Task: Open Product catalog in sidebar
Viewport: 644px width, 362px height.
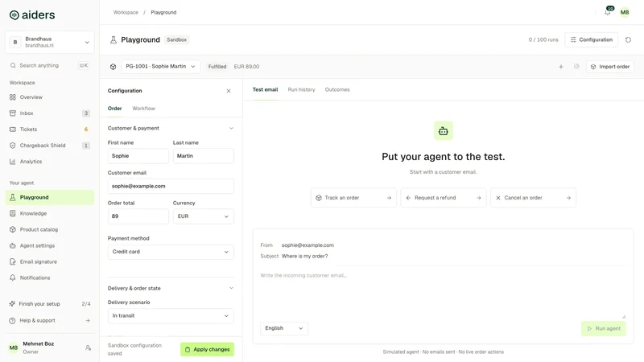Action: (50, 229)
